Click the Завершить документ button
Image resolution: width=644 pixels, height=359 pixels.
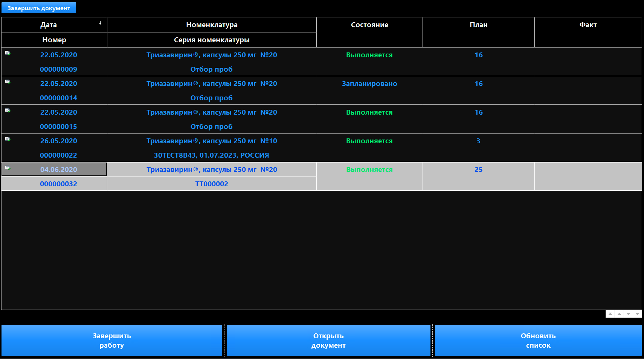point(39,8)
